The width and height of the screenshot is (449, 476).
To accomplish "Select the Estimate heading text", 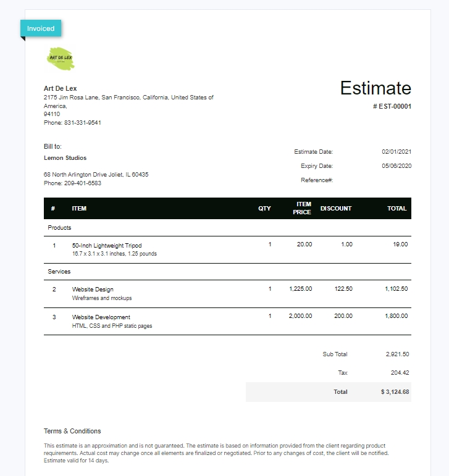I will tap(376, 88).
